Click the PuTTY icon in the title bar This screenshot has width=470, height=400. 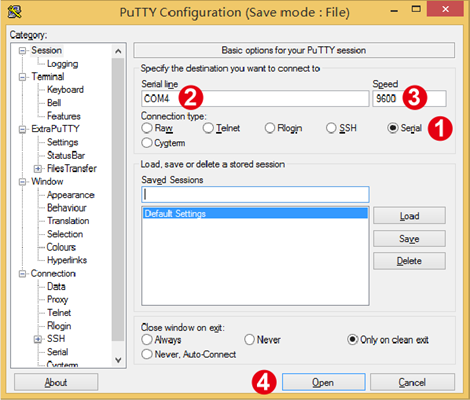(x=15, y=12)
